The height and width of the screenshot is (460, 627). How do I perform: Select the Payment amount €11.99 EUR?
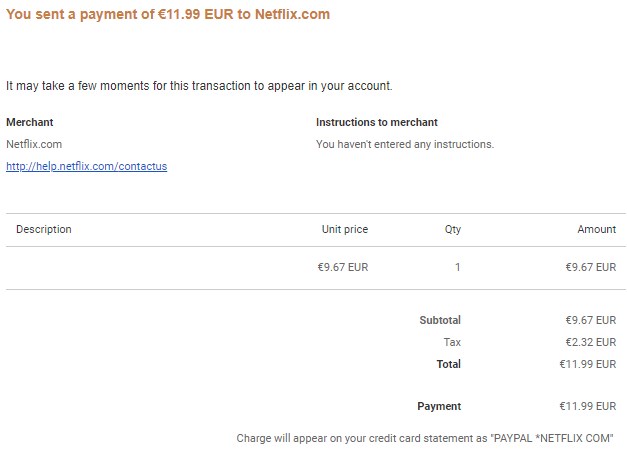point(587,406)
